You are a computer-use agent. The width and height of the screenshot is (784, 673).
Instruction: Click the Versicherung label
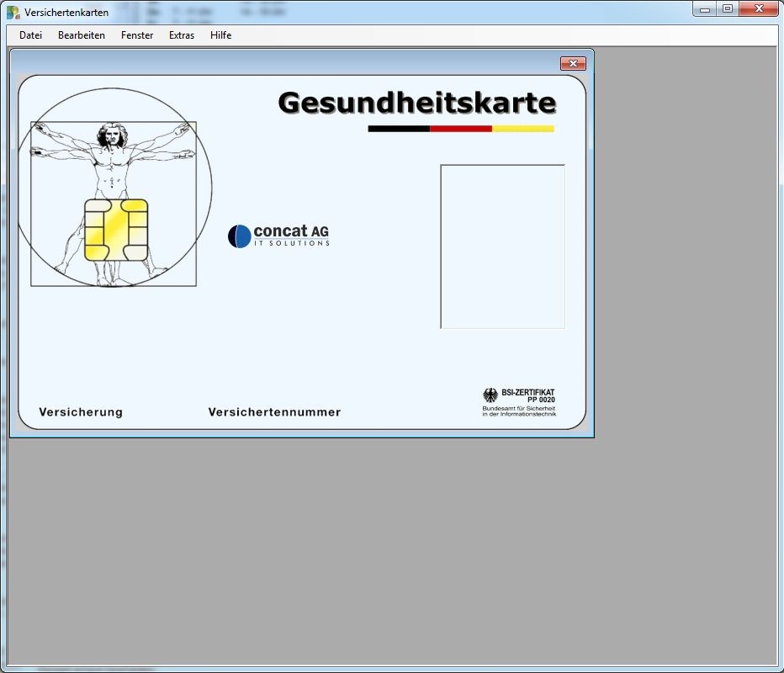click(81, 412)
